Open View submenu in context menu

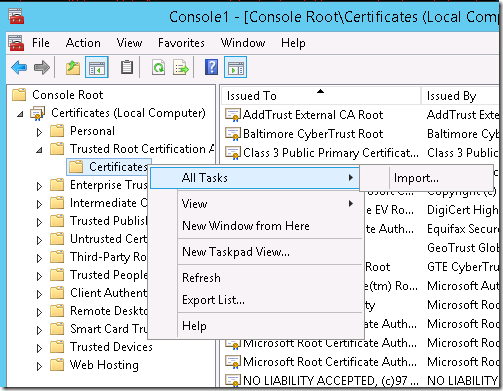pos(255,204)
